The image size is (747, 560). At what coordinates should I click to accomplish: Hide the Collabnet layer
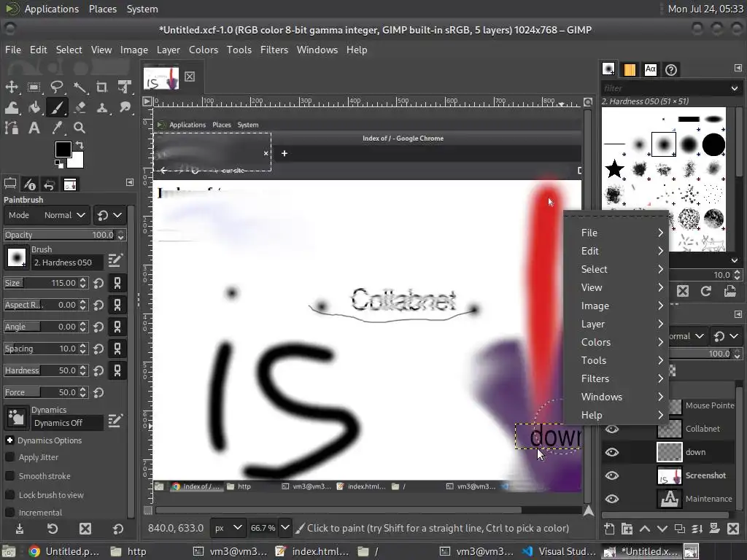(612, 429)
